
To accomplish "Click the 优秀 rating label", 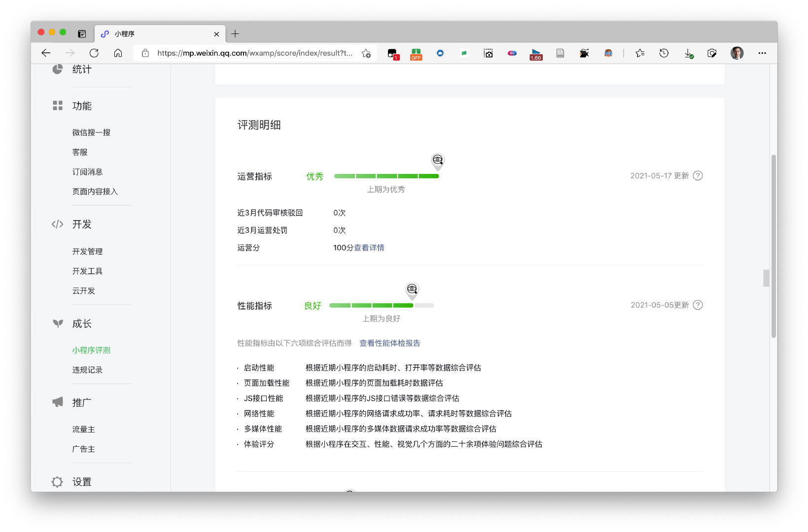I will [x=315, y=176].
